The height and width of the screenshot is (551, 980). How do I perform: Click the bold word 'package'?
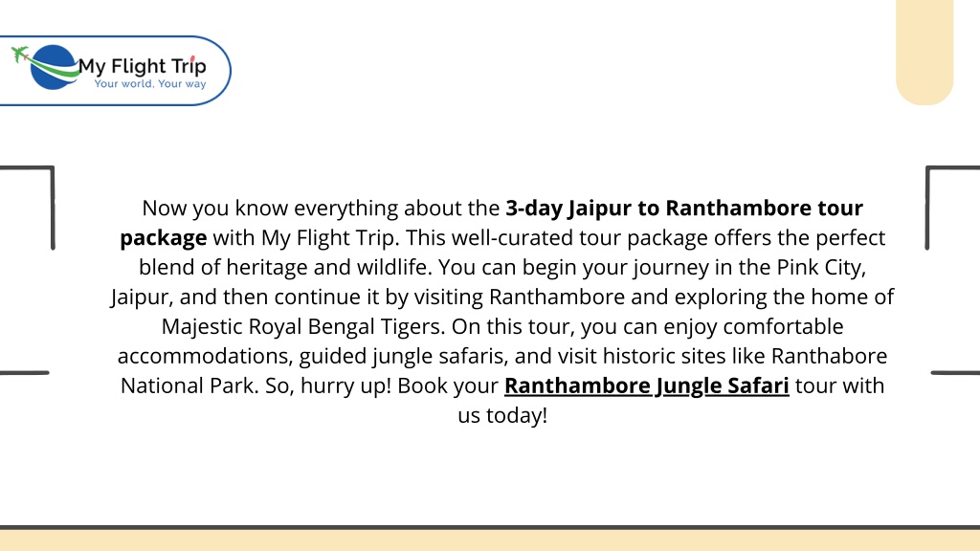pos(163,238)
